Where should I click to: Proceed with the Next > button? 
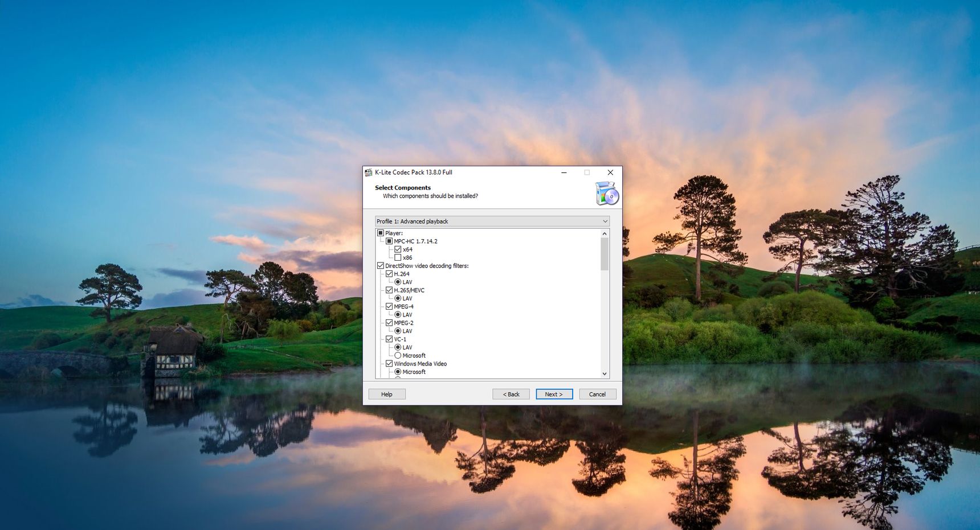(554, 394)
